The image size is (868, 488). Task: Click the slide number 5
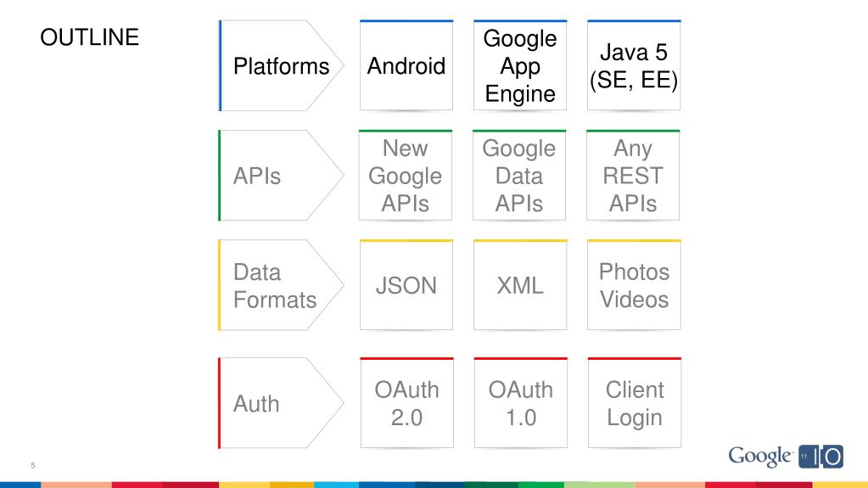coord(32,465)
